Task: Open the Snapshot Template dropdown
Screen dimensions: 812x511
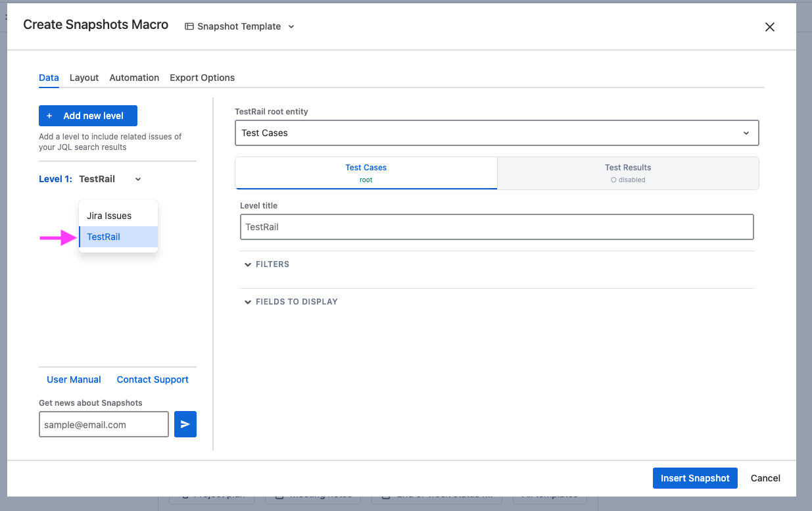Action: (x=240, y=26)
